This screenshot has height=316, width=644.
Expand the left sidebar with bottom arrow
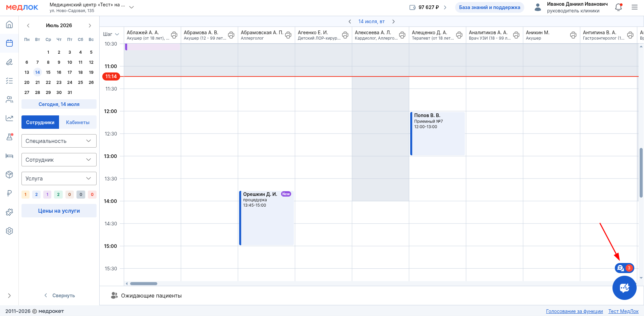[x=9, y=296]
